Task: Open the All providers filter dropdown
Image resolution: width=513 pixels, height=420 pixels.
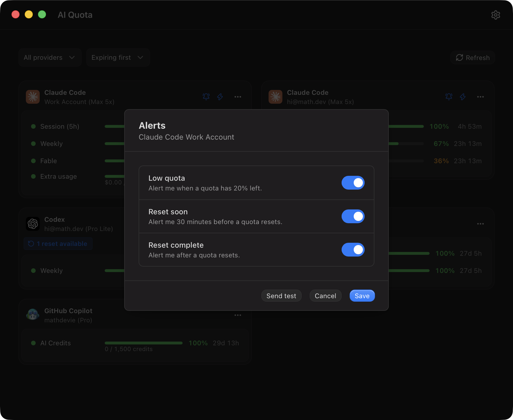Action: pyautogui.click(x=50, y=57)
